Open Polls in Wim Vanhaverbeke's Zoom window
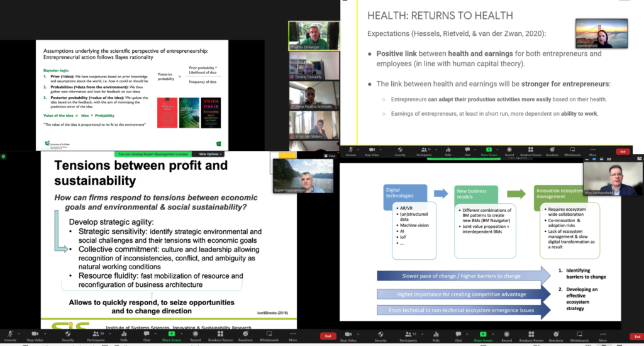644x346 pixels. click(x=436, y=336)
